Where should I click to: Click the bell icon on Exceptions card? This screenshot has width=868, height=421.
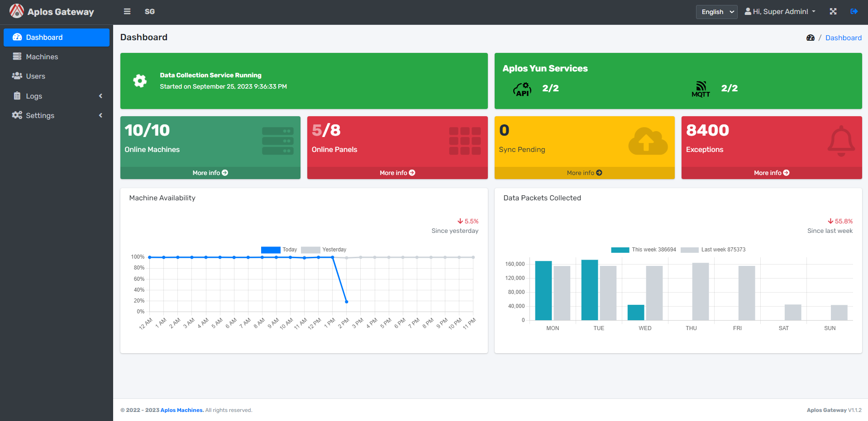841,141
